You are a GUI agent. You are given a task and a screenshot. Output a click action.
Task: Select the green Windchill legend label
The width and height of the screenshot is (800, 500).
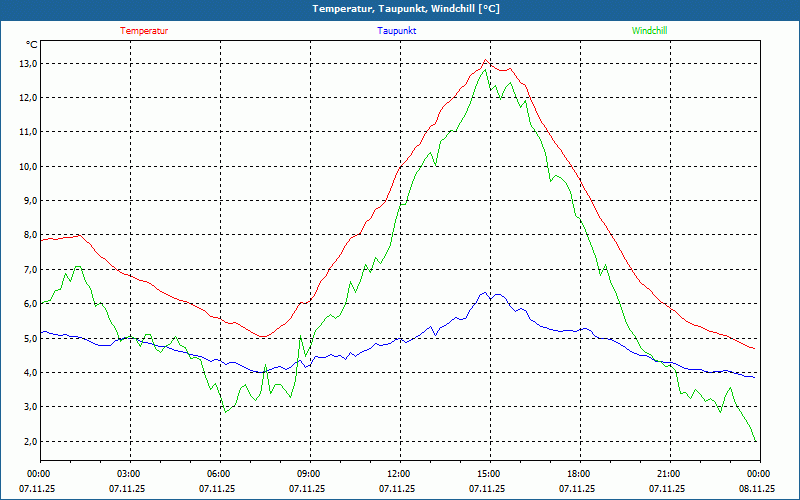click(649, 31)
